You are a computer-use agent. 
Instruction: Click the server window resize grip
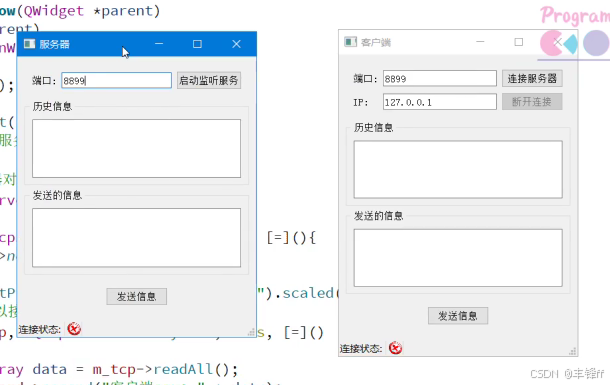(x=251, y=332)
